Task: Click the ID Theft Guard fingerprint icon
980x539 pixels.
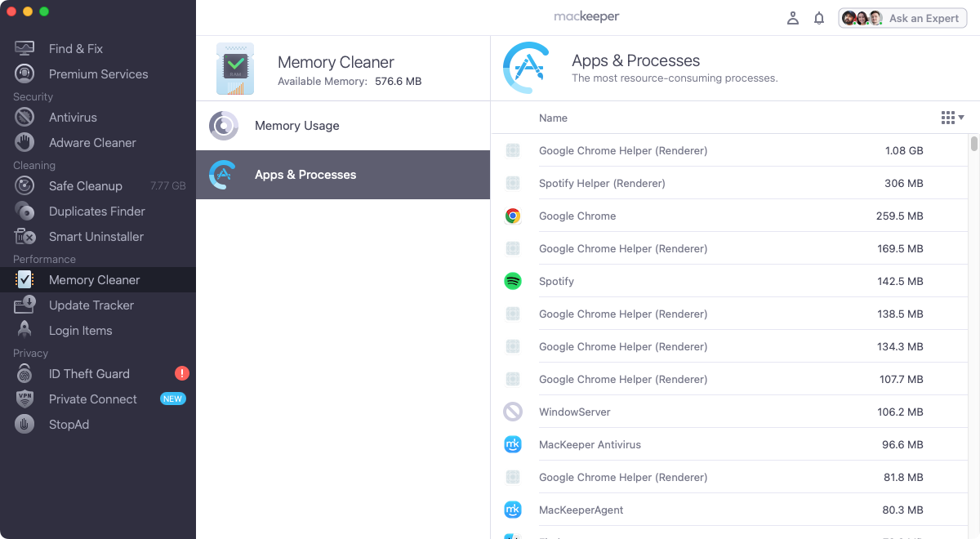Action: 24,373
